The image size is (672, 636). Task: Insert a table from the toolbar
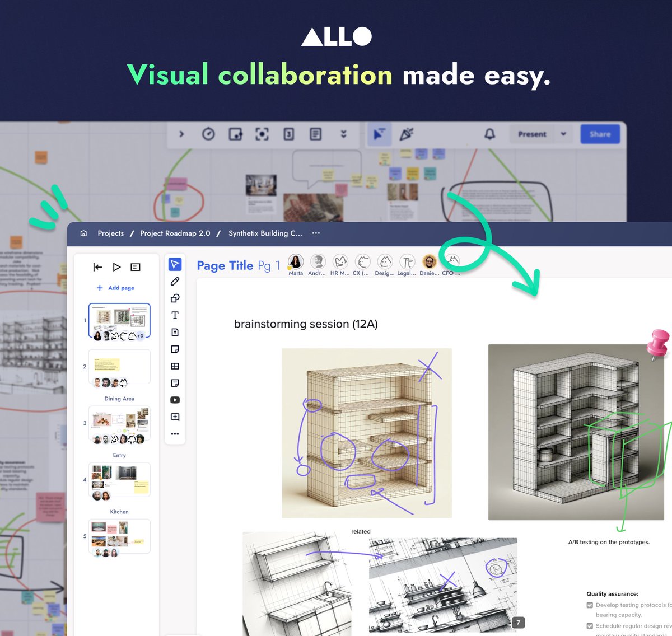pyautogui.click(x=175, y=366)
